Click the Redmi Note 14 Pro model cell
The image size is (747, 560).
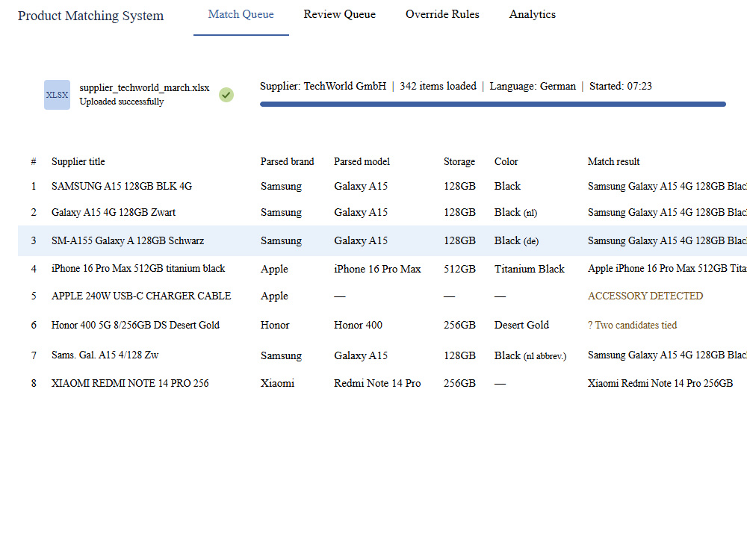pyautogui.click(x=377, y=383)
